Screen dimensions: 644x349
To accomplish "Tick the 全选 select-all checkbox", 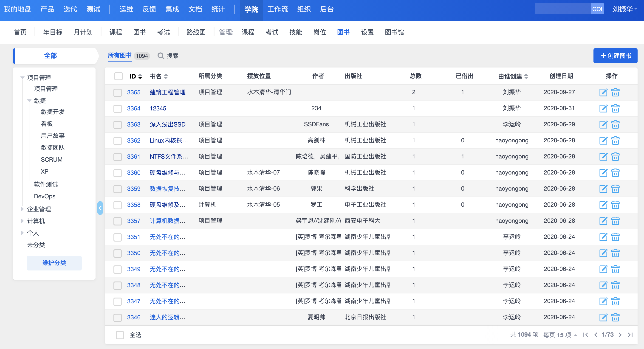I will [x=120, y=335].
